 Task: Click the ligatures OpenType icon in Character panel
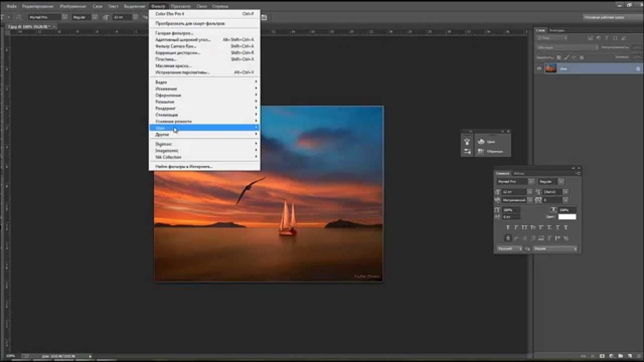508,238
